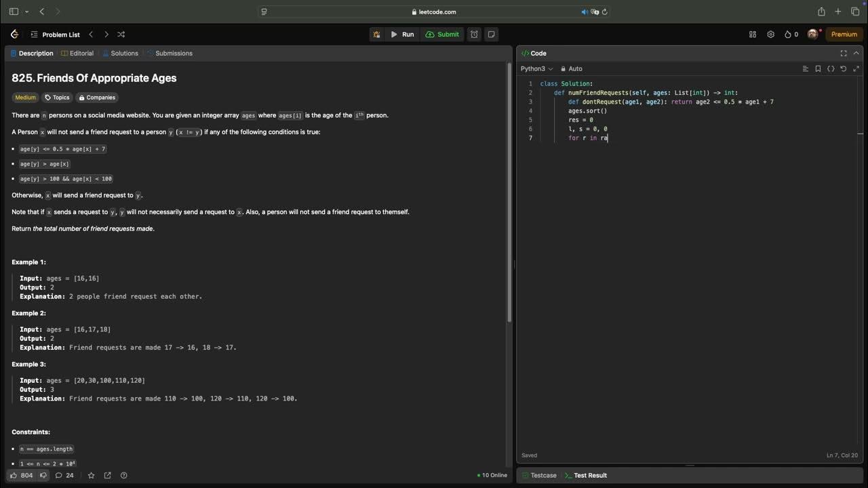Like the problem with thumbs up
This screenshot has height=488, width=868.
click(14, 475)
